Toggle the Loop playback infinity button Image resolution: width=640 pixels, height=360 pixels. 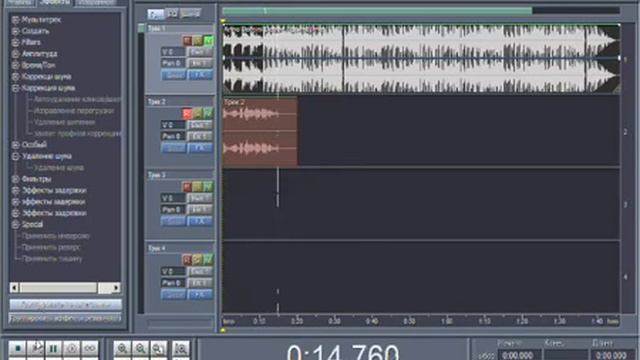point(90,349)
